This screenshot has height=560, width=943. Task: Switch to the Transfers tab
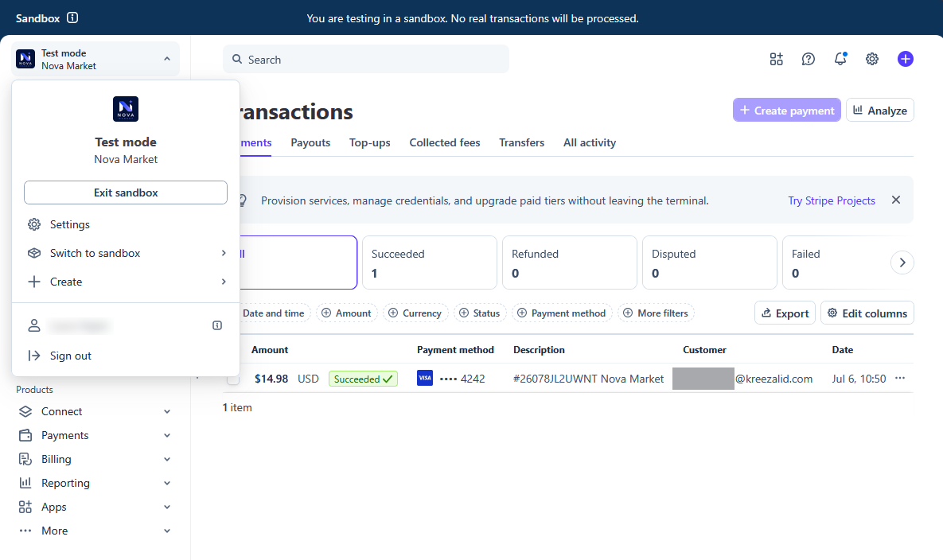coord(521,142)
